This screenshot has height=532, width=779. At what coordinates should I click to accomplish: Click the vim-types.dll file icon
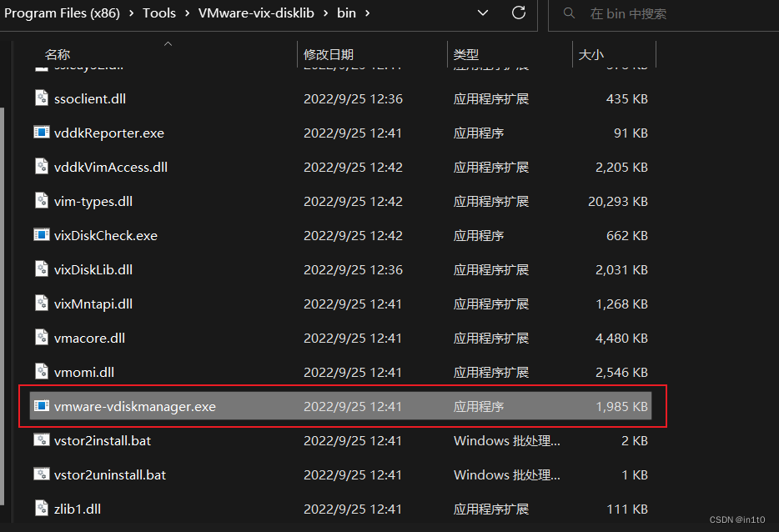42,201
